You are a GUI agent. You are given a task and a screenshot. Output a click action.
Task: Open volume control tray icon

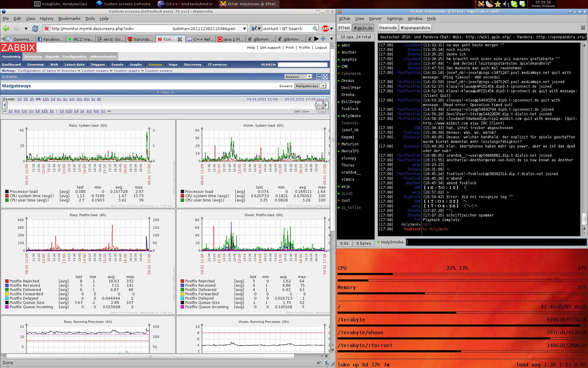pos(506,4)
